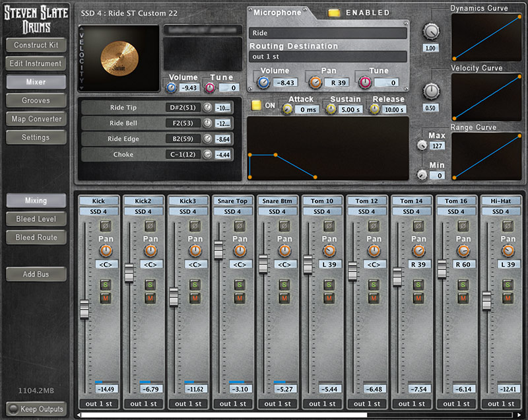Click the Range Max knob

[422, 145]
